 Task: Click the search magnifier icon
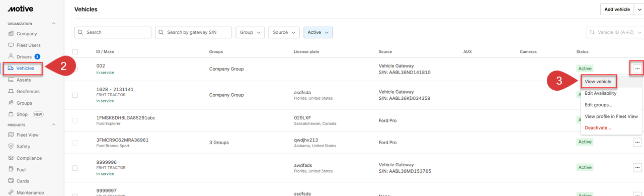81,32
